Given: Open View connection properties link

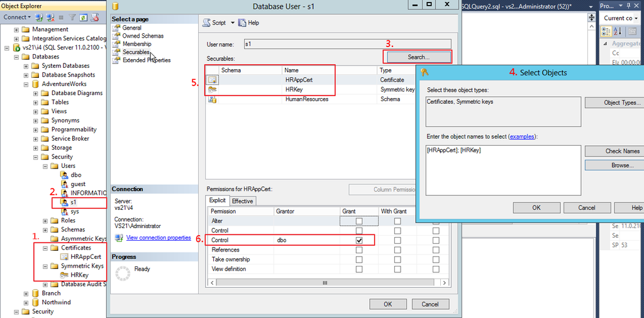Looking at the screenshot, I should [158, 238].
